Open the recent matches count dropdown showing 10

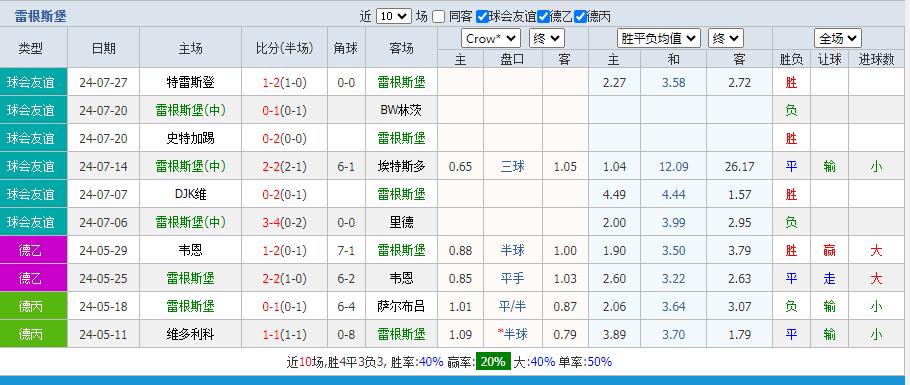click(x=393, y=16)
